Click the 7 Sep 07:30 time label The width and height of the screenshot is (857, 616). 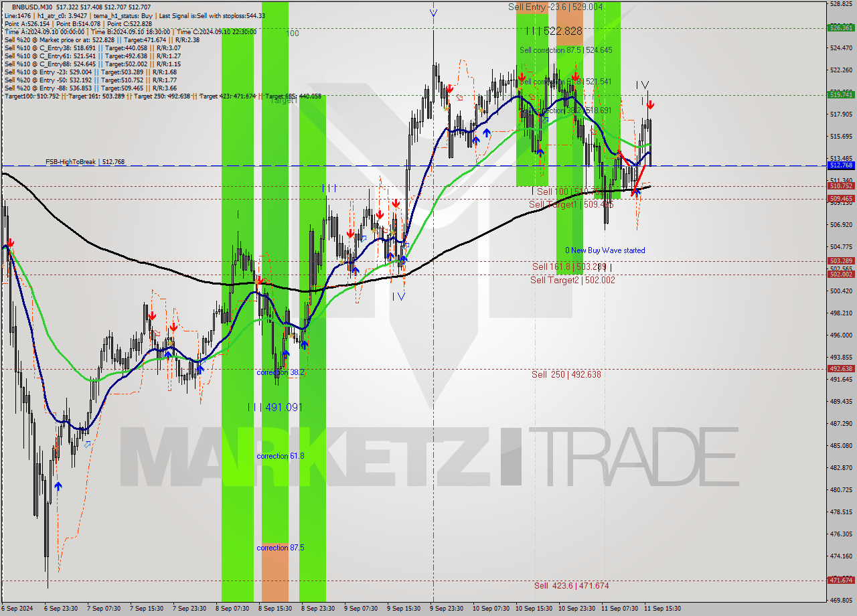click(x=104, y=609)
